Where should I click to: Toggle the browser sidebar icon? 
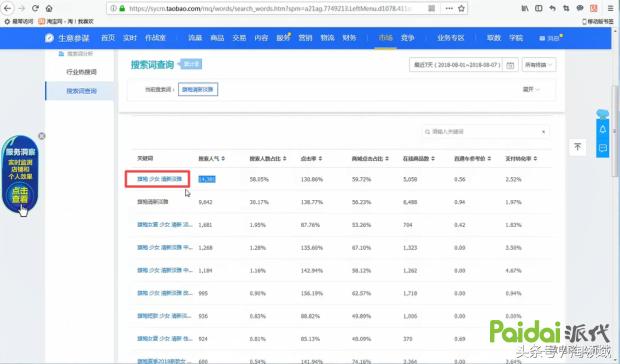(x=539, y=8)
